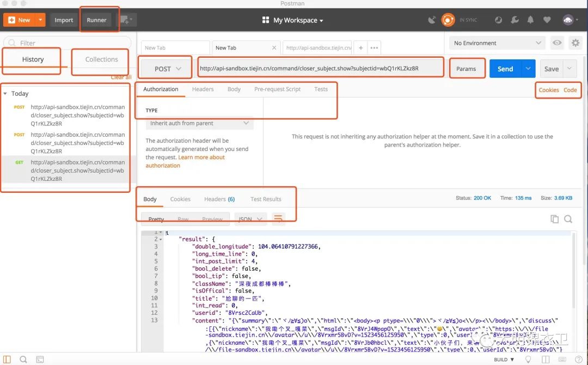Image resolution: width=588 pixels, height=365 pixels.
Task: Click the heart icon in header
Action: pyautogui.click(x=547, y=20)
